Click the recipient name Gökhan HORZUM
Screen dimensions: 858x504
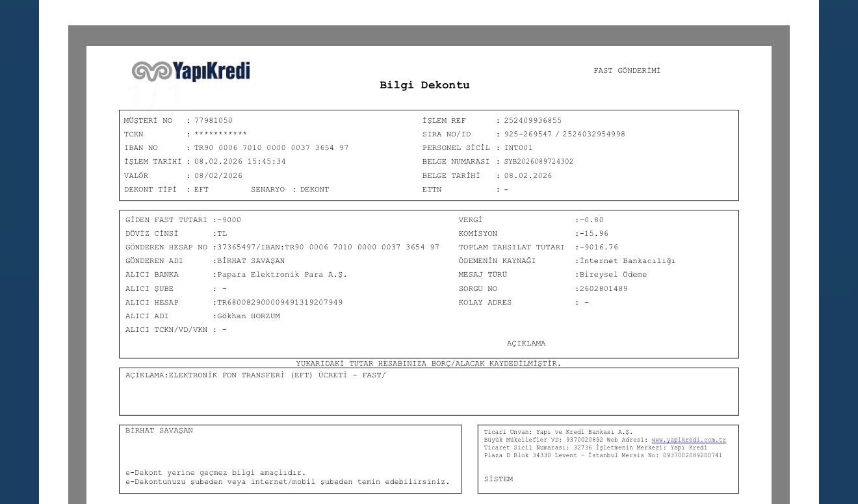pyautogui.click(x=249, y=316)
